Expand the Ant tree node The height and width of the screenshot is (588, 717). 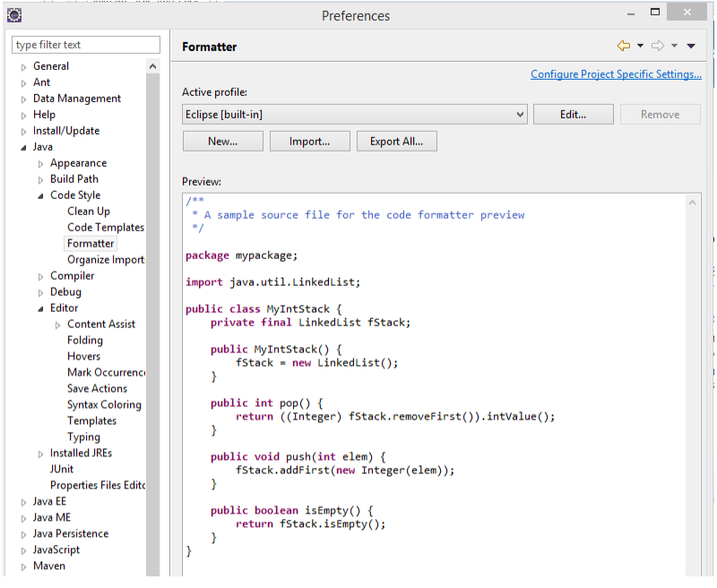coord(24,83)
